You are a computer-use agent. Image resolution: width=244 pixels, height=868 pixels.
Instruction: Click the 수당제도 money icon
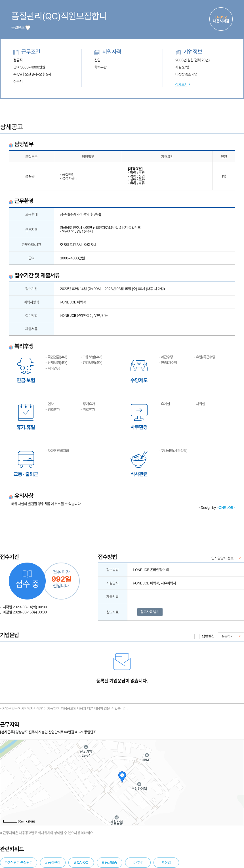coord(139,366)
